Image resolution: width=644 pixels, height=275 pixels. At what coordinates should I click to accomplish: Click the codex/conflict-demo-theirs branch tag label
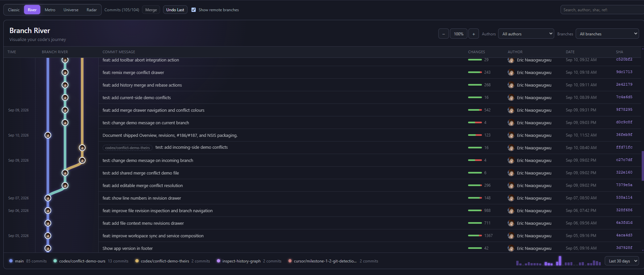click(127, 148)
